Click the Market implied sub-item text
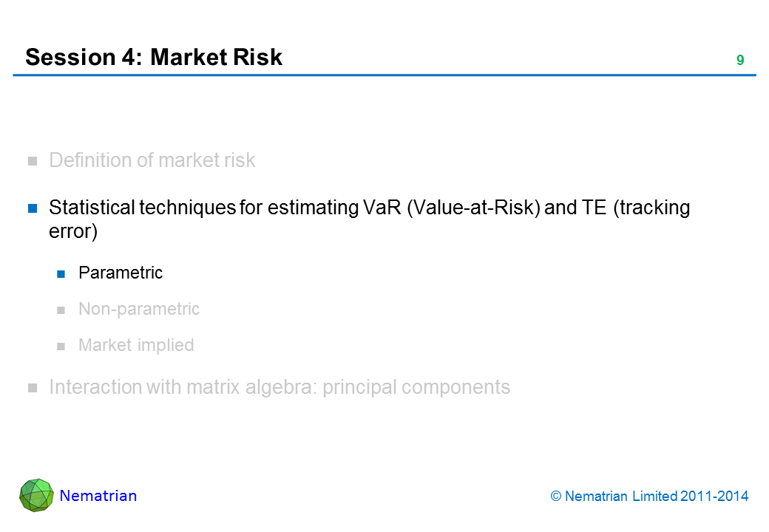The height and width of the screenshot is (532, 769). click(136, 345)
